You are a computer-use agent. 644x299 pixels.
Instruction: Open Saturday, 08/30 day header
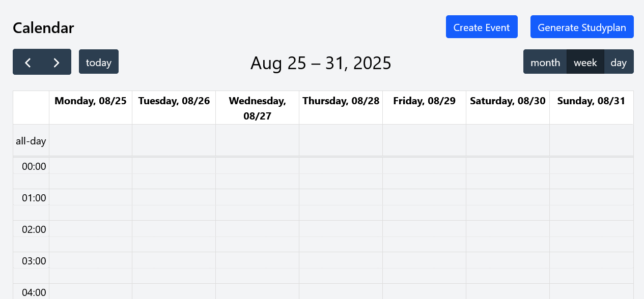508,101
